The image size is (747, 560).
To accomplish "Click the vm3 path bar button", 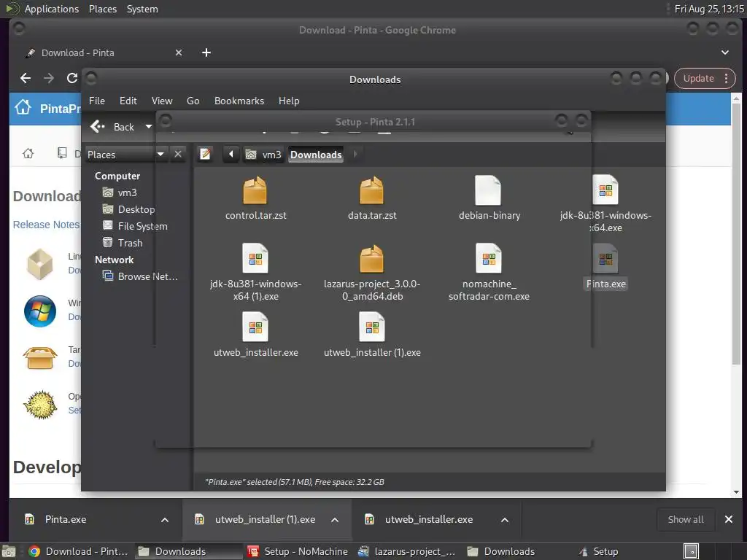I will (264, 155).
